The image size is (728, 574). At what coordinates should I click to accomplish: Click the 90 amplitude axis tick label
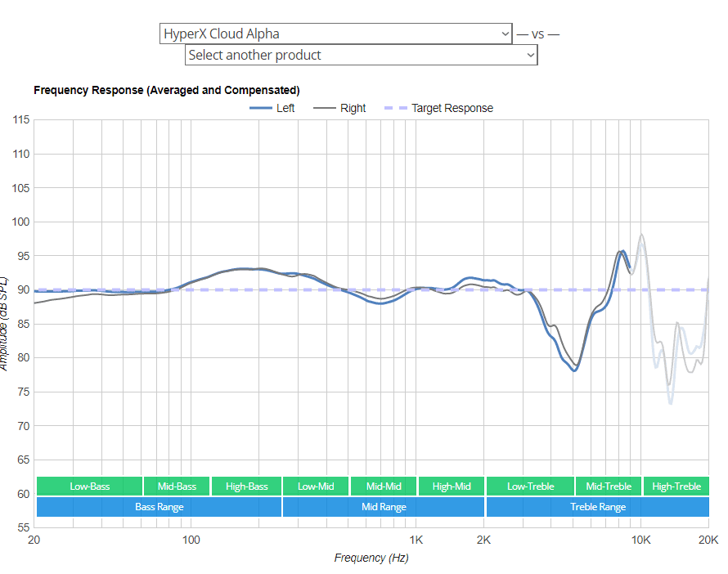(23, 290)
